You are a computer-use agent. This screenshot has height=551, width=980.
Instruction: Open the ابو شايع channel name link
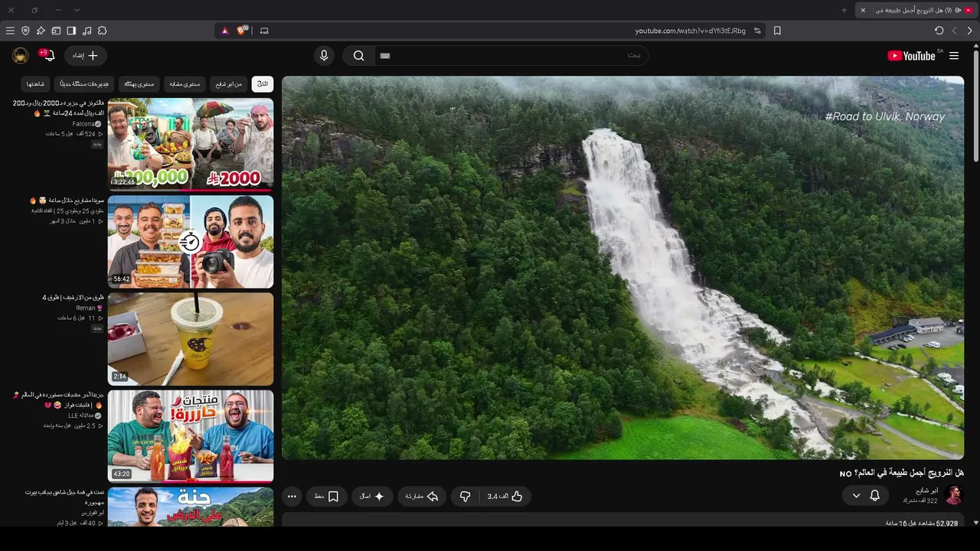[927, 491]
